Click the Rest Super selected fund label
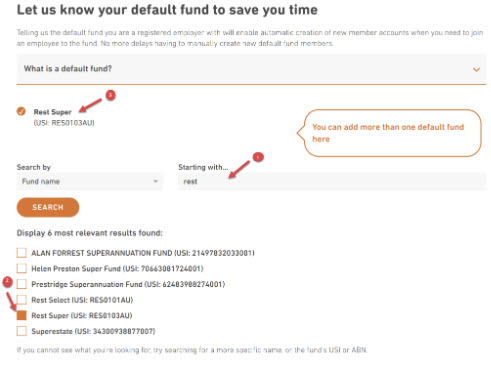Screen dimensions: 491x365 tap(53, 112)
